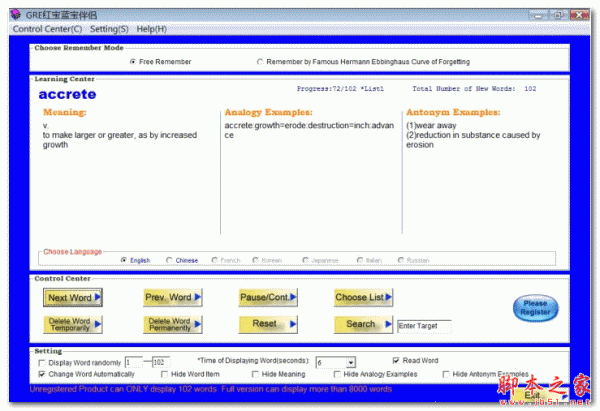Enable Hide Meaning checkbox
Viewport: 600px width, 411px height.
pyautogui.click(x=255, y=374)
